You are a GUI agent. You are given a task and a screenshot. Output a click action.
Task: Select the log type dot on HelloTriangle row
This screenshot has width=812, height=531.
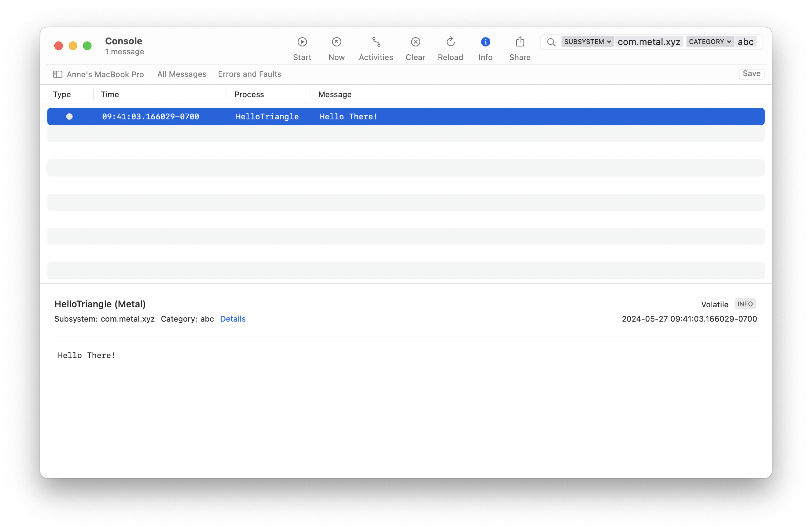[69, 116]
